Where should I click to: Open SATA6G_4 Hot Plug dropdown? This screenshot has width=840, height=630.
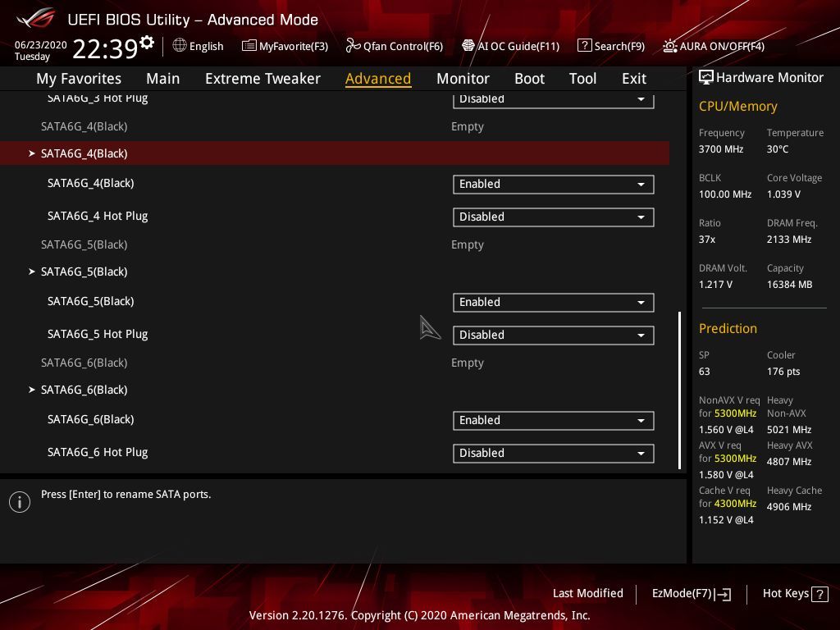click(x=553, y=217)
